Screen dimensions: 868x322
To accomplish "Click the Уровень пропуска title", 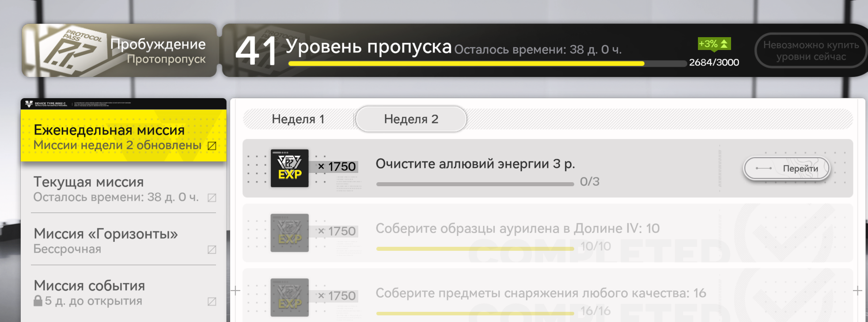I will [x=368, y=46].
